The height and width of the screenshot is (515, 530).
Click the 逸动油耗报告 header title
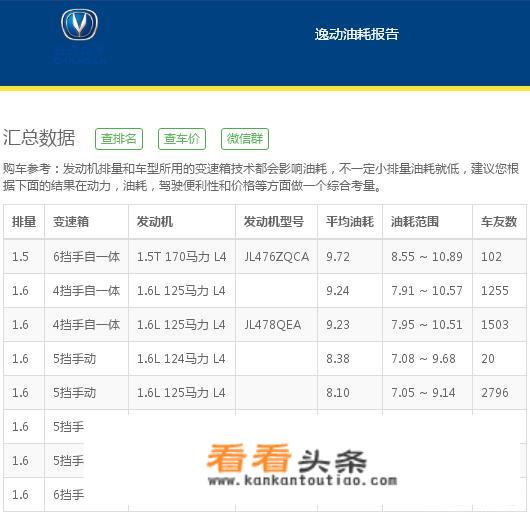tap(357, 34)
